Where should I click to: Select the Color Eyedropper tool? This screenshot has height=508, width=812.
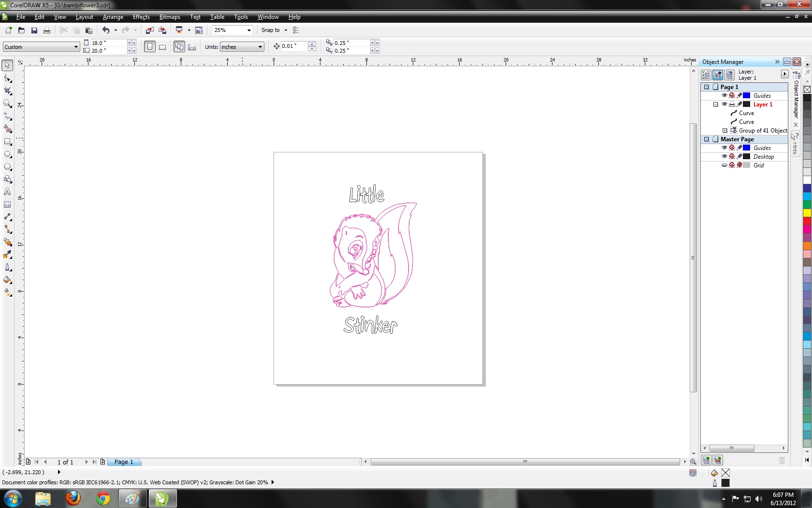click(8, 255)
